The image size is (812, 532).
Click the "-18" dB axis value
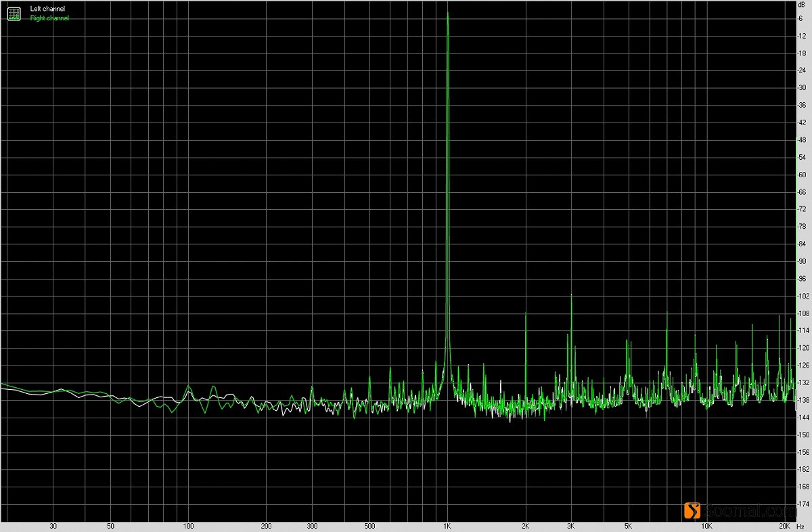(x=802, y=53)
